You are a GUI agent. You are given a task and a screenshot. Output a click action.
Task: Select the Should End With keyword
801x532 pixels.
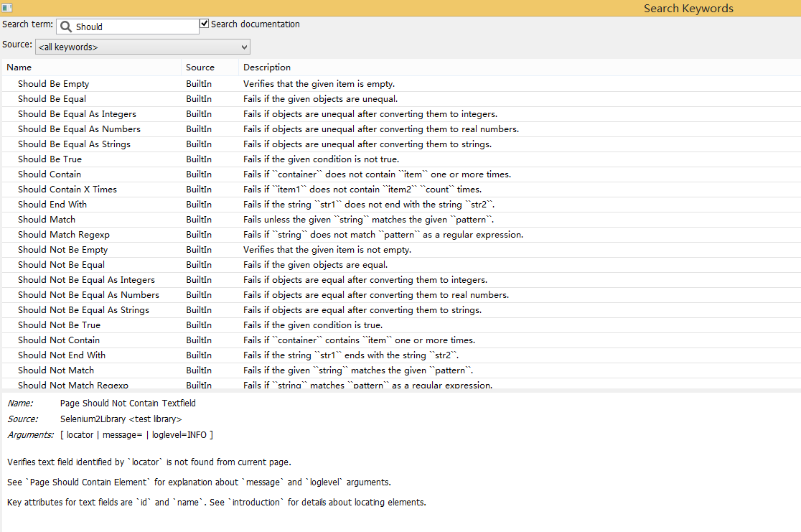coord(52,205)
